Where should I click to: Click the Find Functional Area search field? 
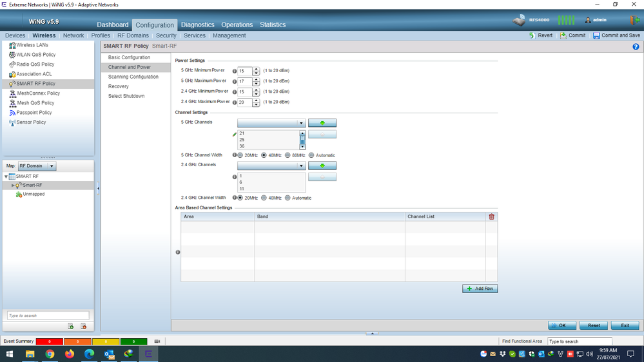[x=580, y=341]
